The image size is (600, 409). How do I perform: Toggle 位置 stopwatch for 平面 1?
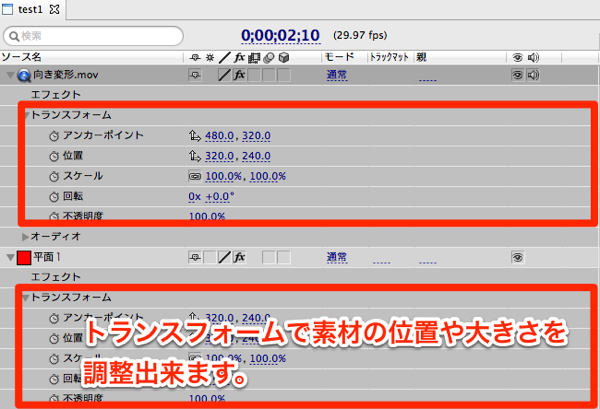click(x=54, y=338)
